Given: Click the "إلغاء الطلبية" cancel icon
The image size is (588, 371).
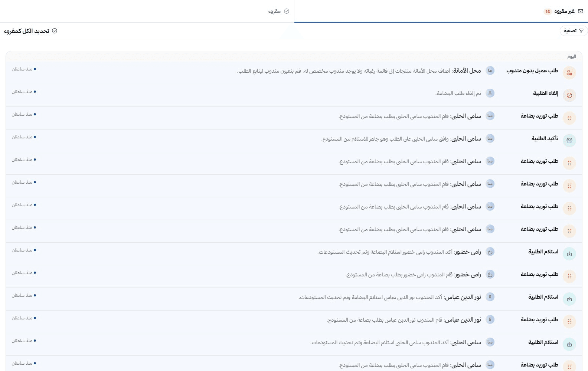Looking at the screenshot, I should click(569, 95).
